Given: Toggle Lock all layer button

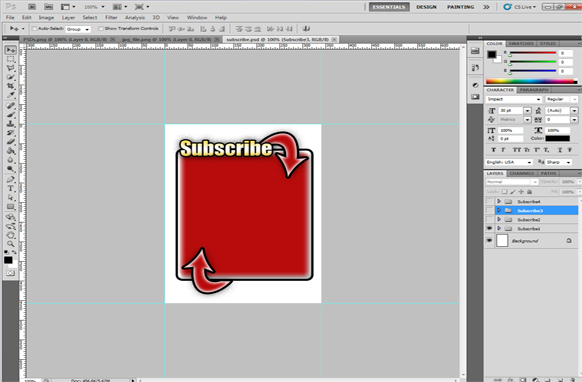Looking at the screenshot, I should 529,192.
